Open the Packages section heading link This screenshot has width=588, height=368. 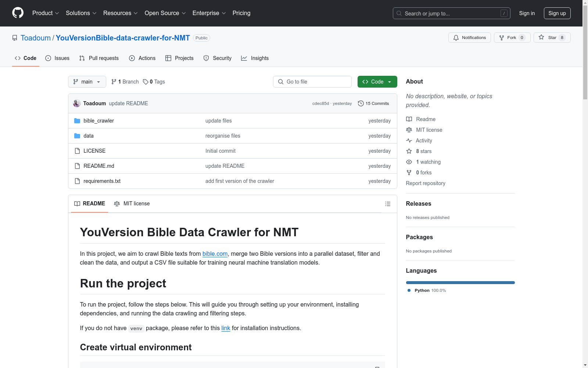coord(419,237)
